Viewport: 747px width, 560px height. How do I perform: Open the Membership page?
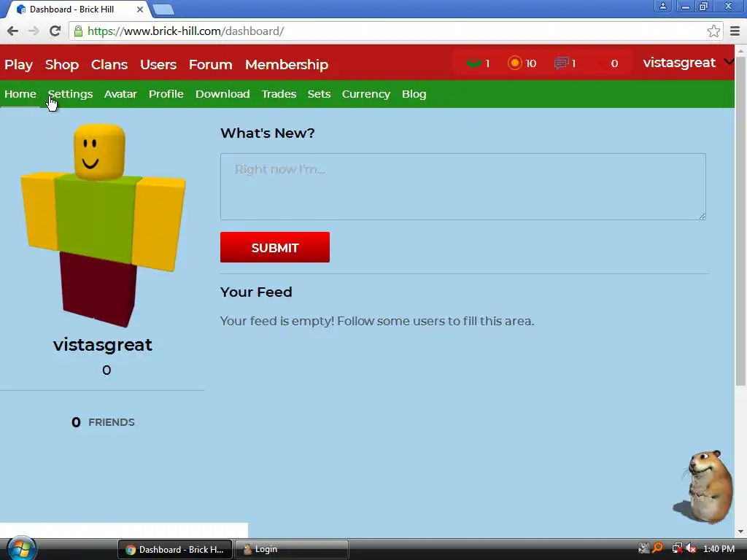click(x=286, y=64)
